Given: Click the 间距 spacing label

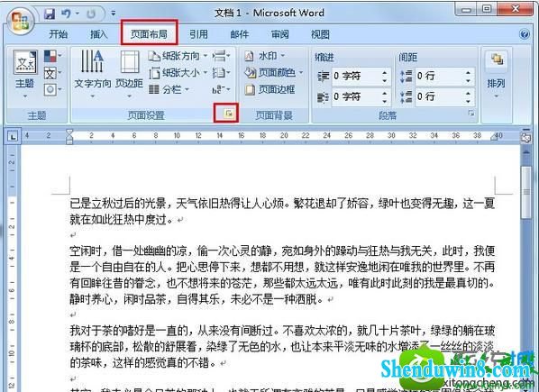Looking at the screenshot, I should point(408,57).
